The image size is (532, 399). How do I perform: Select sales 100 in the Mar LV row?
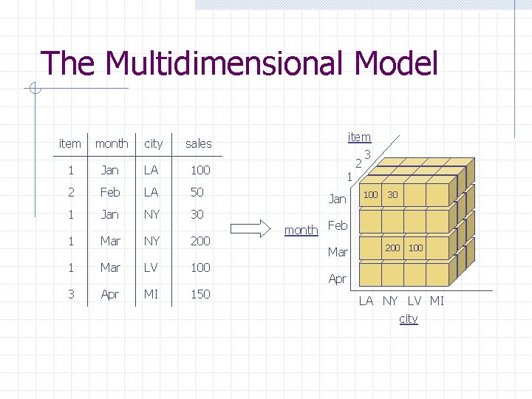[200, 267]
